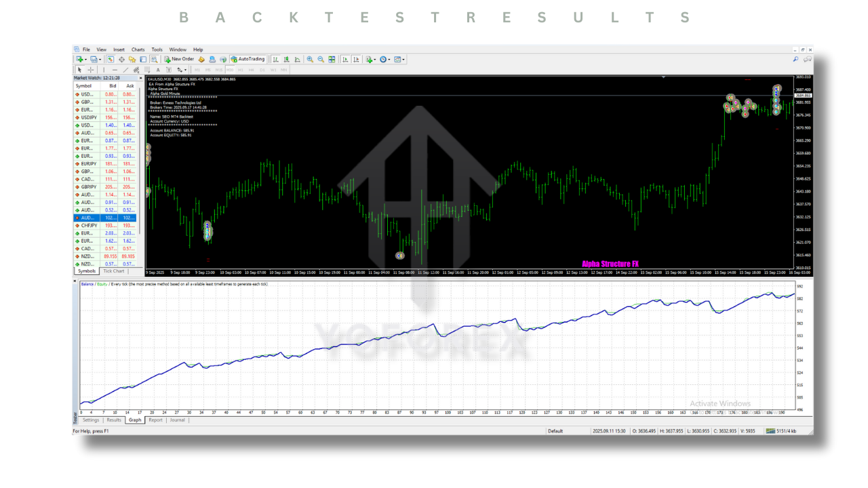Switch to the Report tab in Tester

pyautogui.click(x=155, y=420)
